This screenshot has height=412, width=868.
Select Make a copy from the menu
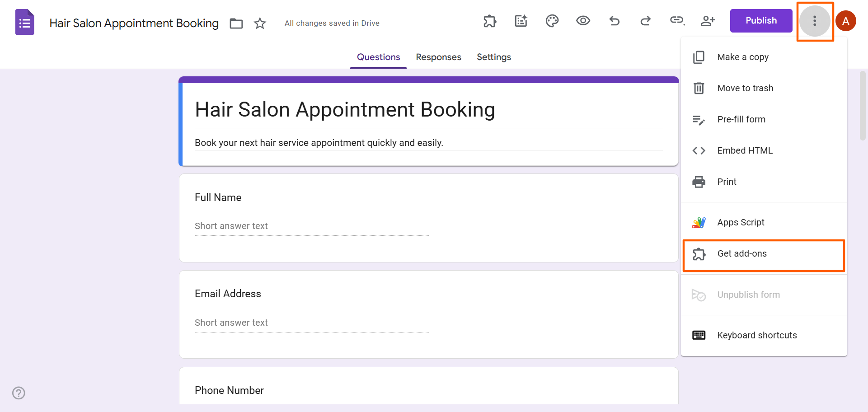pos(742,57)
